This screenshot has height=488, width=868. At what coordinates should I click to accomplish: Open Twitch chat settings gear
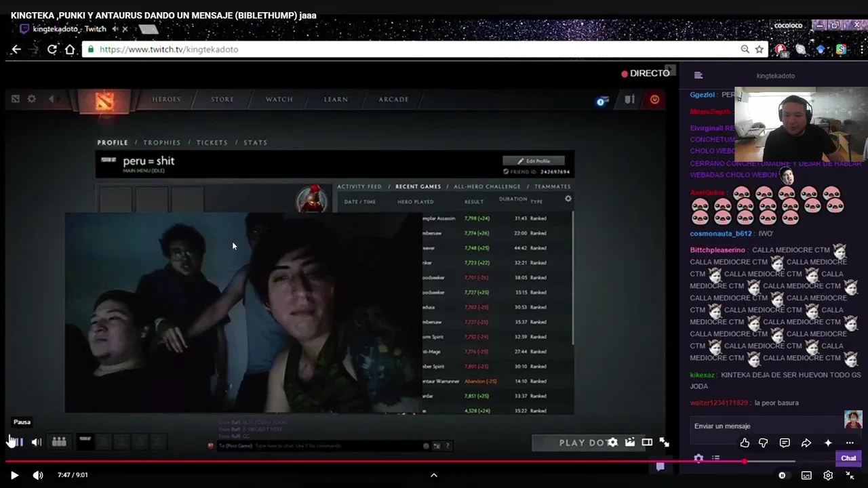pos(698,458)
